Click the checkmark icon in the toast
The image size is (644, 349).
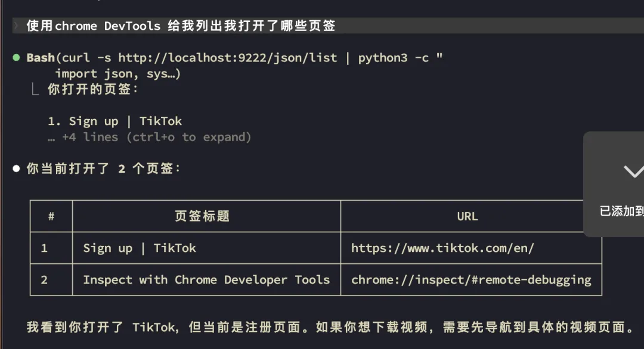tap(632, 172)
